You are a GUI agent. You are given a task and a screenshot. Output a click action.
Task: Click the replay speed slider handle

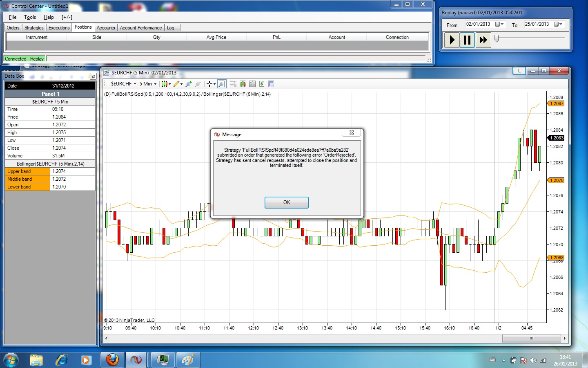(x=497, y=38)
